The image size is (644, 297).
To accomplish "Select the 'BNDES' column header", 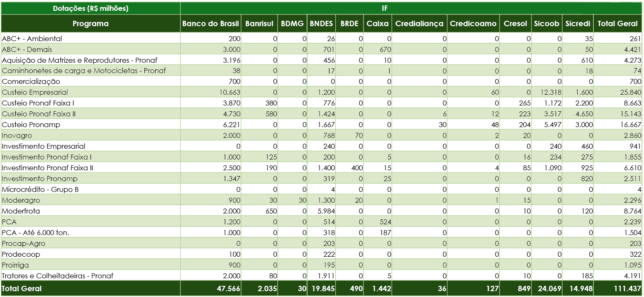I will pyautogui.click(x=321, y=24).
